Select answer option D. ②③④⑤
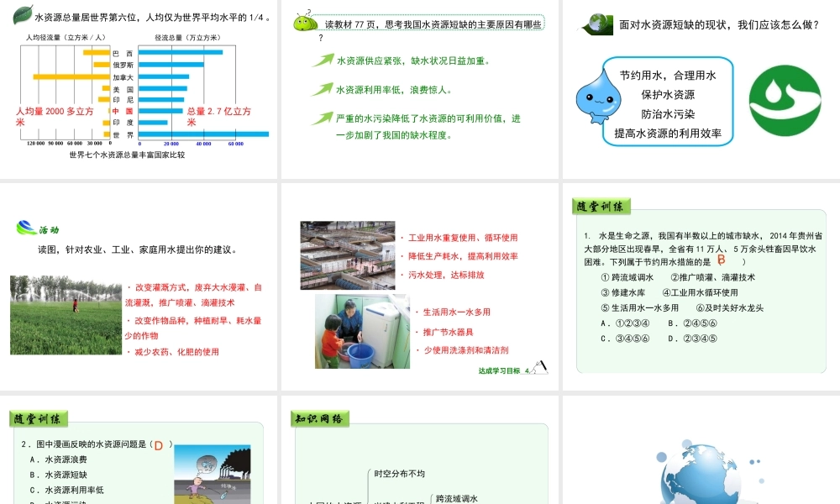 (x=693, y=339)
